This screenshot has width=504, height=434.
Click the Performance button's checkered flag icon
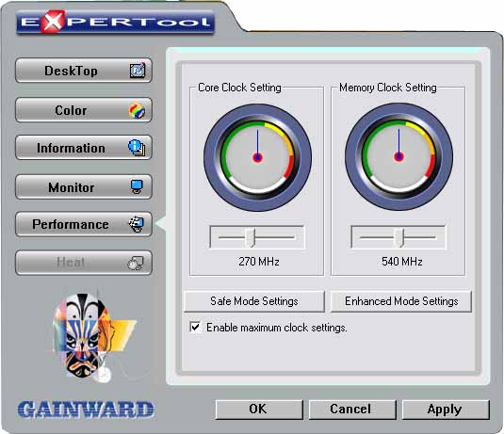(137, 224)
